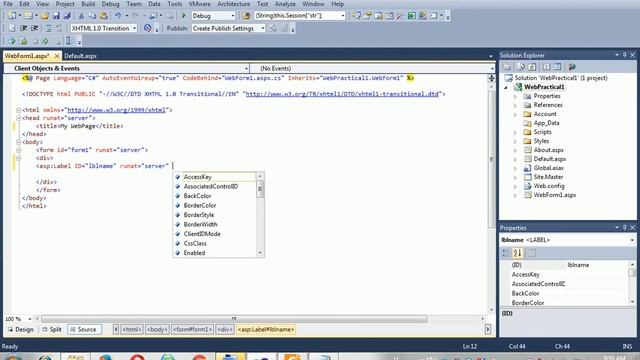Click Solution Explorer's Refresh icon
Image resolution: width=640 pixels, height=360 pixels.
coord(532,67)
